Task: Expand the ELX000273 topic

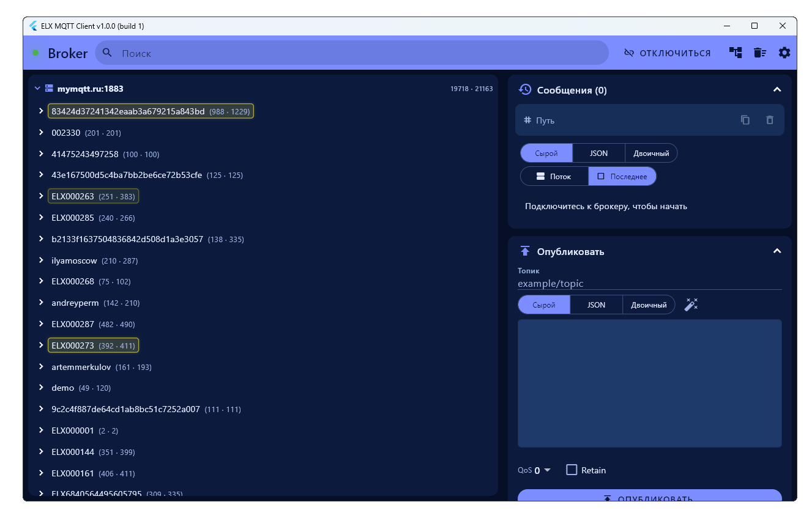Action: (41, 345)
